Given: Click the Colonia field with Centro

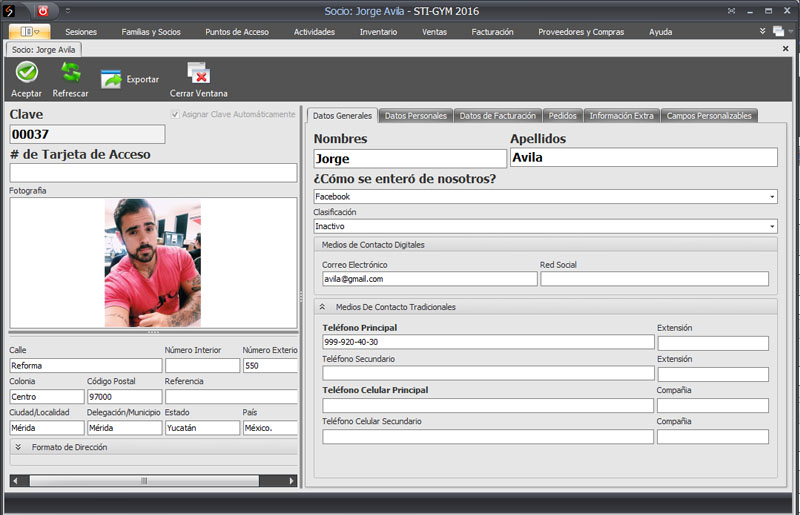Looking at the screenshot, I should click(47, 397).
